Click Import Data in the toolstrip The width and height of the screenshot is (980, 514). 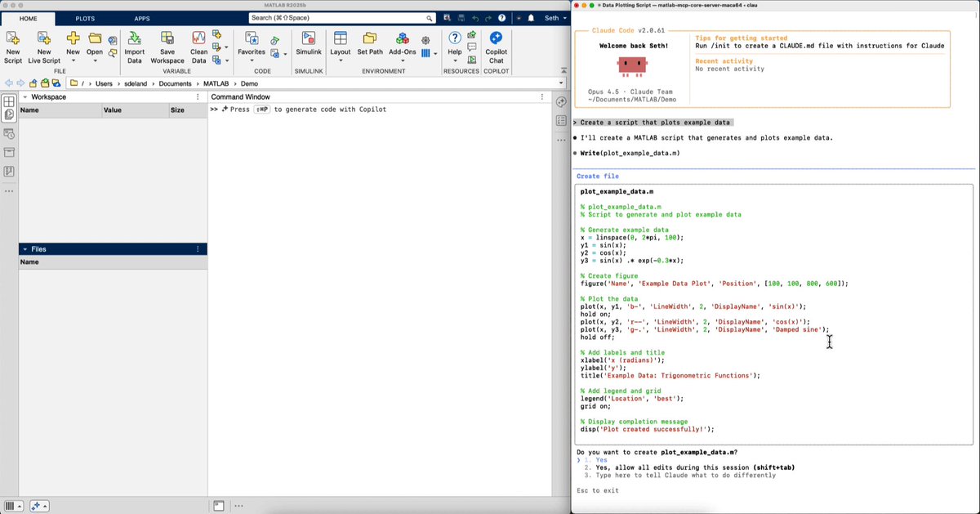coord(134,47)
